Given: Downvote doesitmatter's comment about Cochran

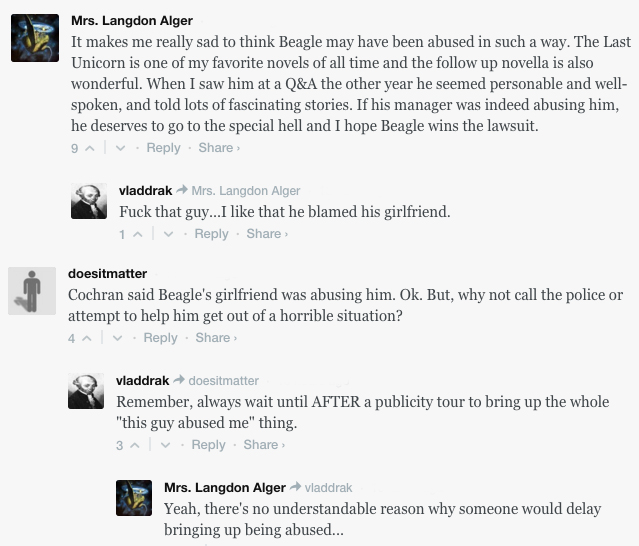Looking at the screenshot, I should coord(117,338).
